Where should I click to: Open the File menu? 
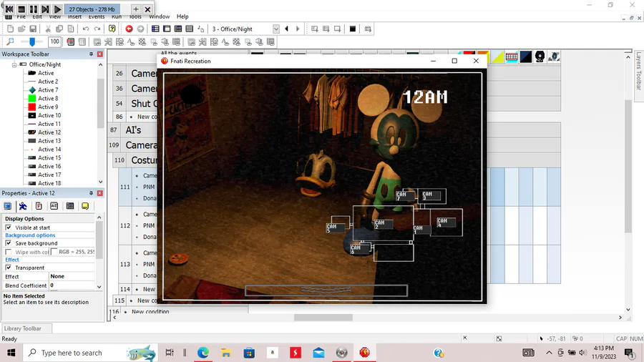(21, 16)
